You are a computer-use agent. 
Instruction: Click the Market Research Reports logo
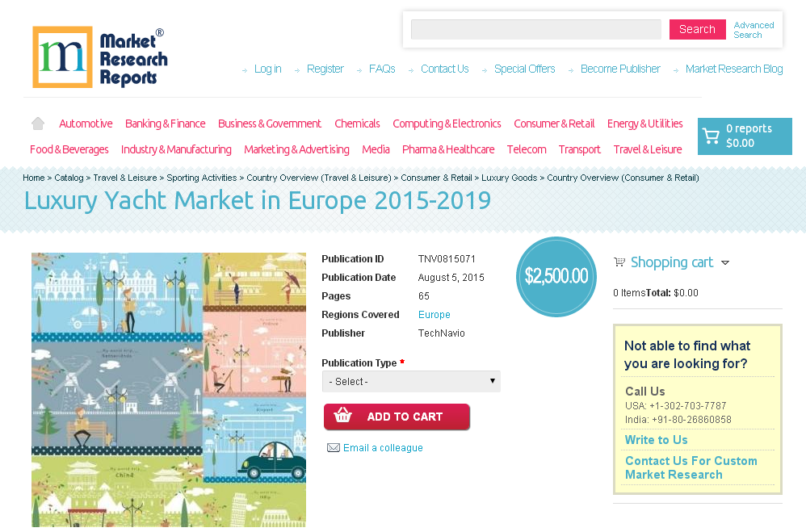pyautogui.click(x=99, y=57)
